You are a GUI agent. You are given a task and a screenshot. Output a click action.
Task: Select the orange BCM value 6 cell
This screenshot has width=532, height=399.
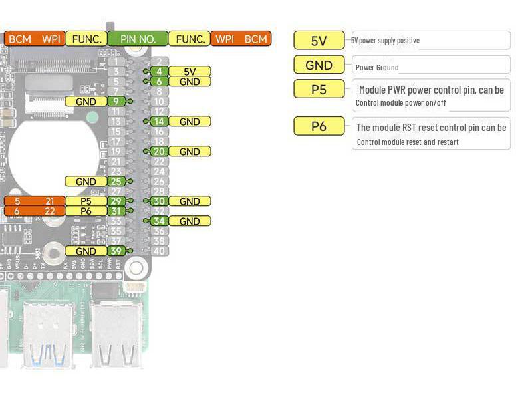point(17,211)
